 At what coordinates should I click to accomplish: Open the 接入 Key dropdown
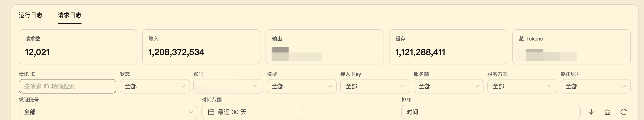click(x=375, y=86)
